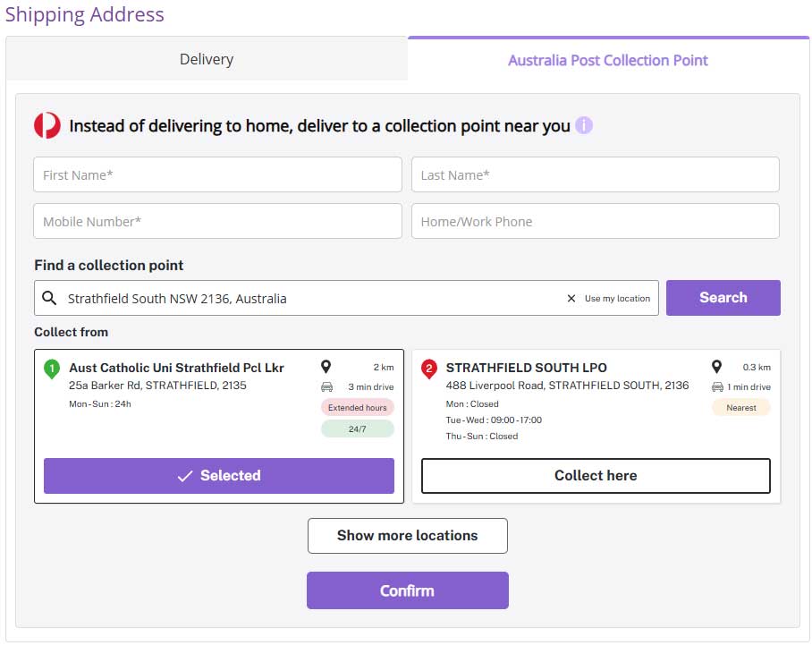The width and height of the screenshot is (812, 645).
Task: Click the magnifying glass icon in the search field
Action: [47, 297]
